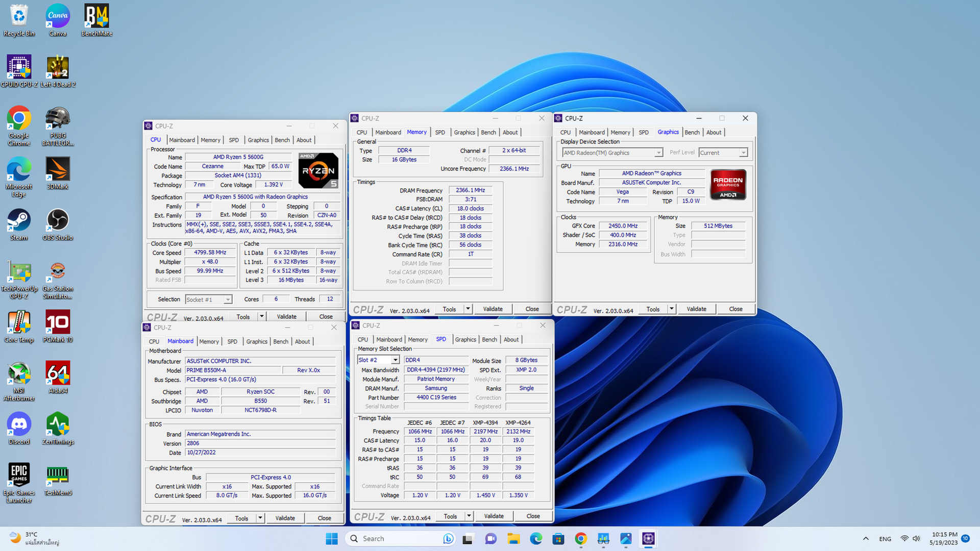Open the CPUID CPU-Z desktop shortcut

pos(19,71)
